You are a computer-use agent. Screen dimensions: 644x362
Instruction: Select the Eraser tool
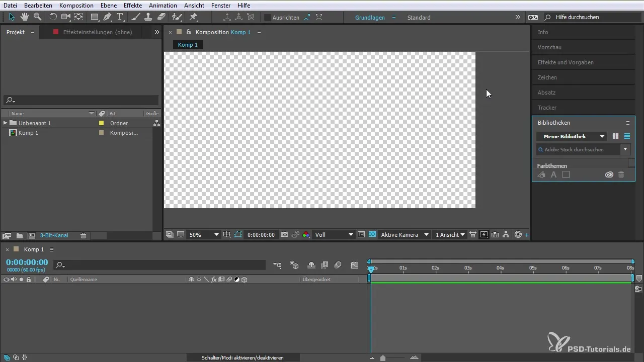point(161,17)
